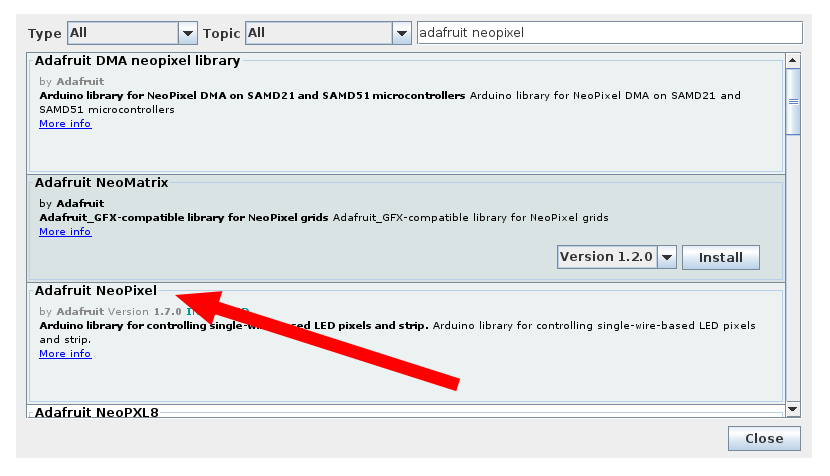Click the NeoPixel single-wire LED description text

[397, 333]
